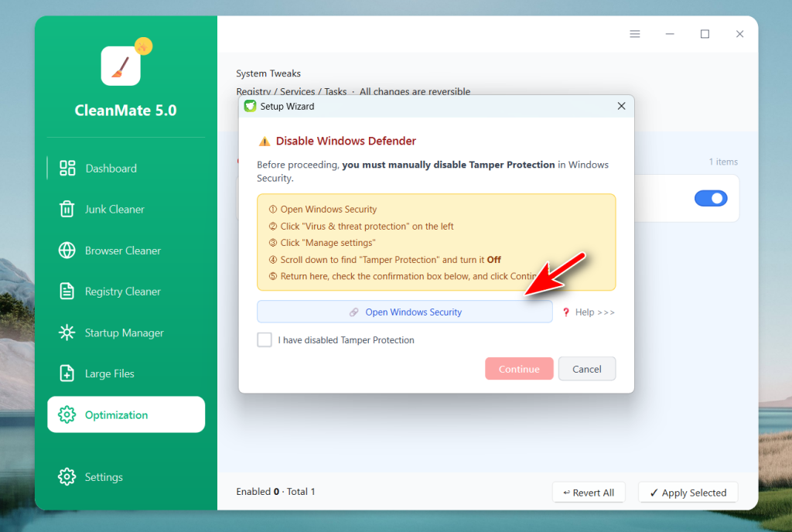Click the Registry Cleaner document icon
Image resolution: width=792 pixels, height=532 pixels.
67,292
